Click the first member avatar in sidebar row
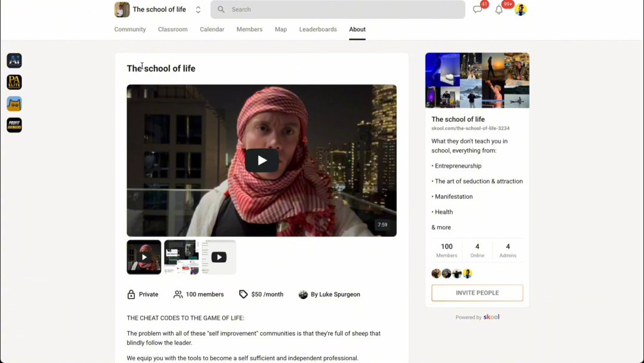 click(436, 273)
